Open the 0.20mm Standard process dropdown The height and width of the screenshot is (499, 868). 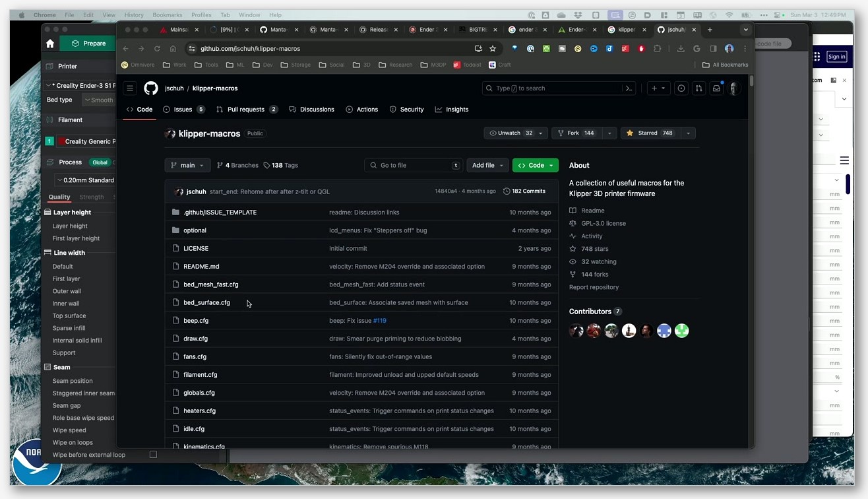pos(86,180)
